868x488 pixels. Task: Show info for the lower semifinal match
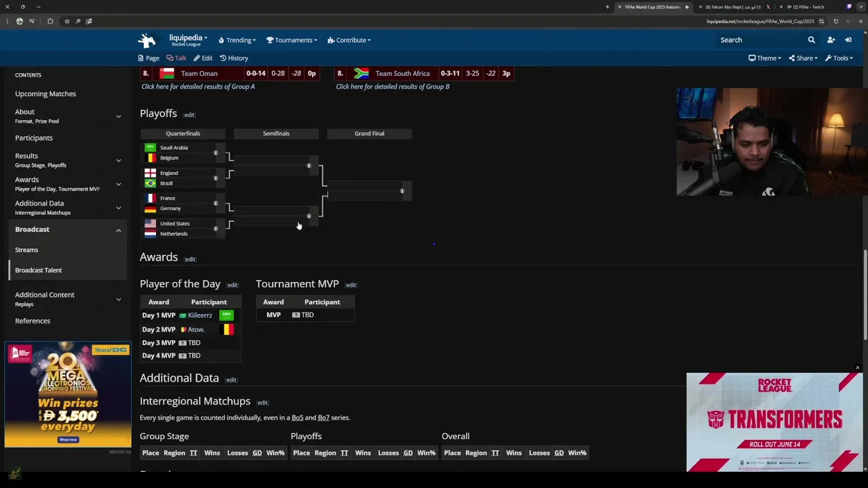[x=309, y=216]
